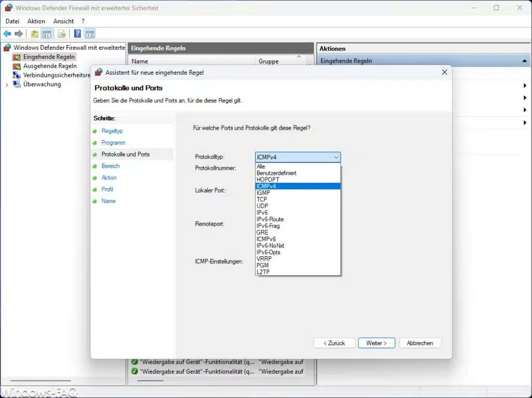Screen dimensions: 532x398
Task: Choose VRRP from protocol list
Action: click(x=298, y=258)
